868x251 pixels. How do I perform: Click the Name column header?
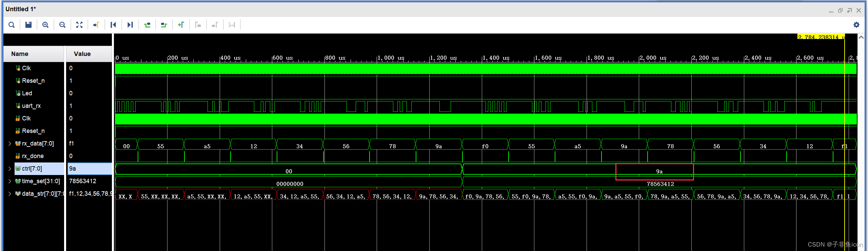34,54
